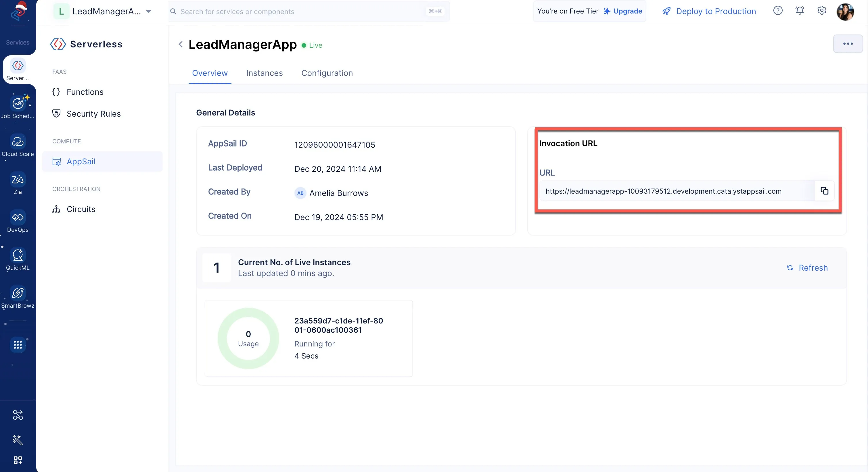Open the three-dot more options menu
This screenshot has height=472, width=868.
[x=848, y=44]
